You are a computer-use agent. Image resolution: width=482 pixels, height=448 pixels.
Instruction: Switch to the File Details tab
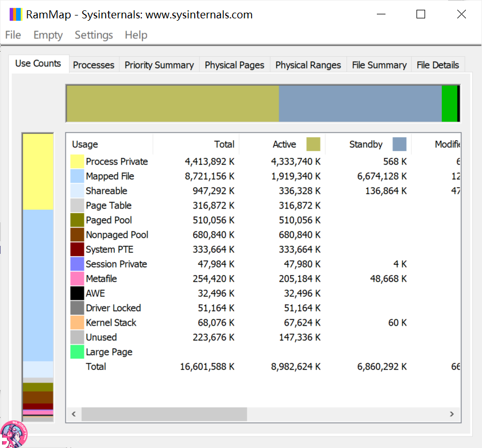[438, 65]
